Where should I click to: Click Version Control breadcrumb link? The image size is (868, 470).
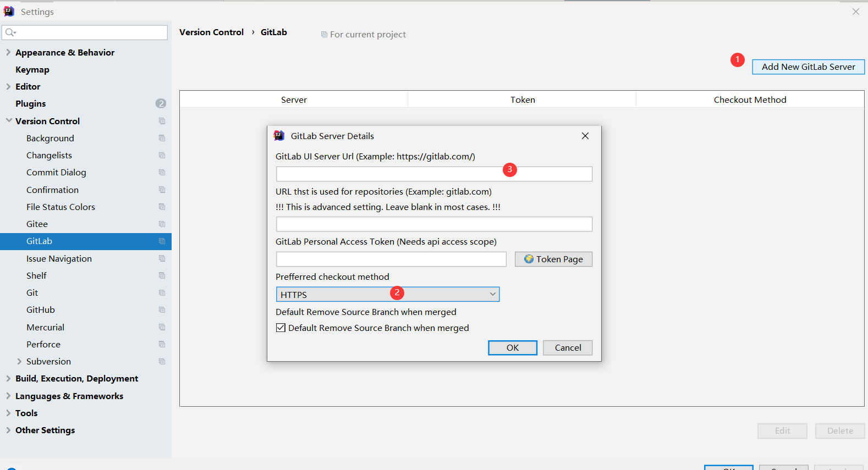[211, 32]
